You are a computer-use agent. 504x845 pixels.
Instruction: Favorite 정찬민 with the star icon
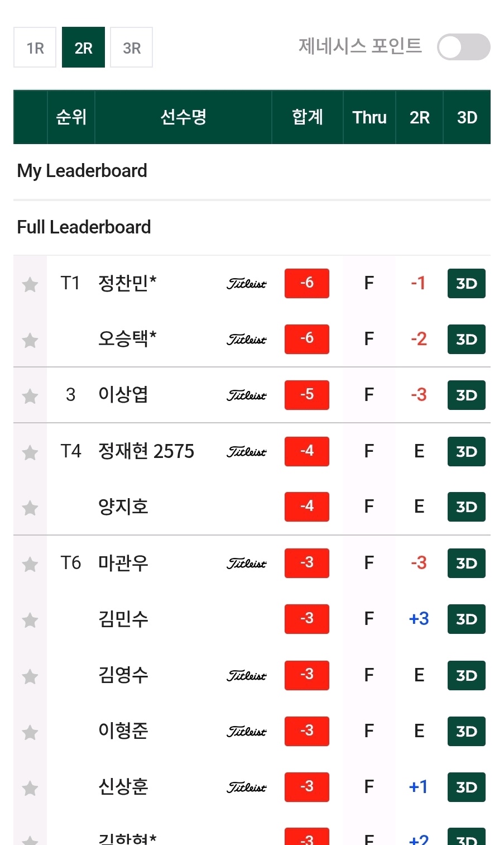click(x=30, y=284)
